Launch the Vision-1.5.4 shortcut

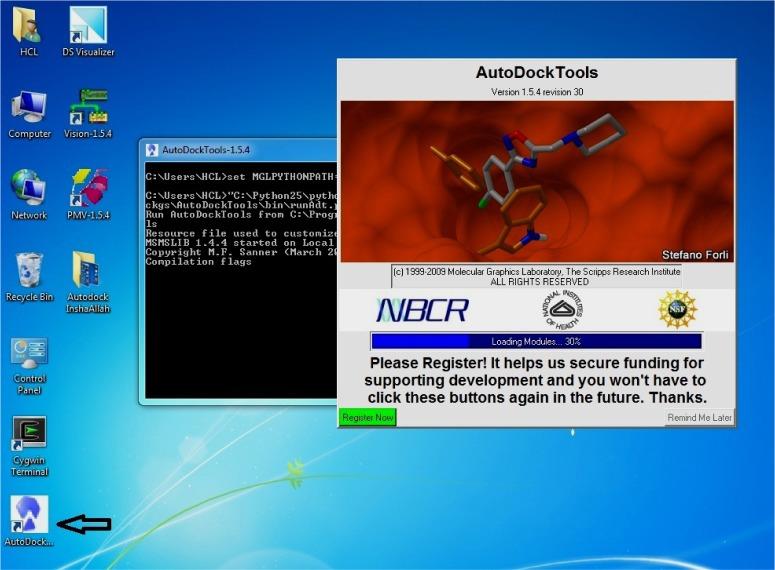tap(88, 110)
